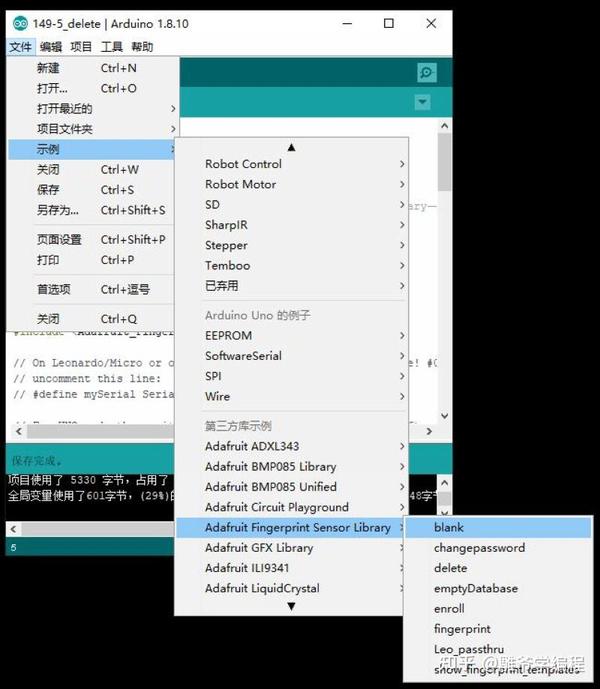Click the down arrow below examples list
600x689 pixels.
tap(291, 606)
